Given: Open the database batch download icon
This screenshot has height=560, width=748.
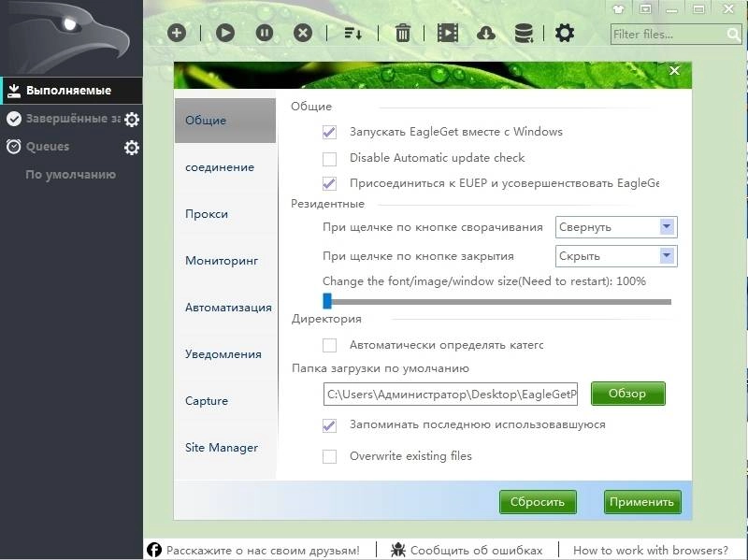Looking at the screenshot, I should [524, 34].
